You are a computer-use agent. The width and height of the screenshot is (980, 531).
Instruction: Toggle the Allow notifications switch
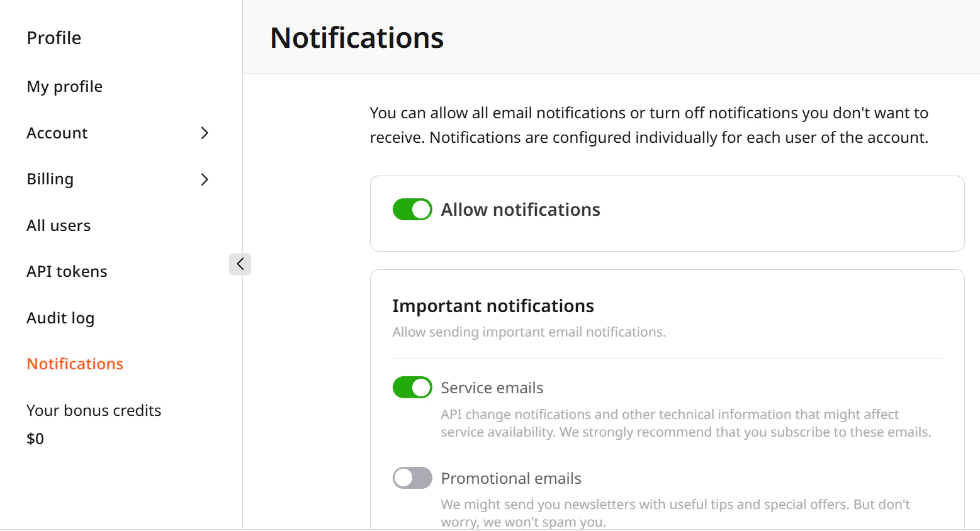(x=412, y=209)
